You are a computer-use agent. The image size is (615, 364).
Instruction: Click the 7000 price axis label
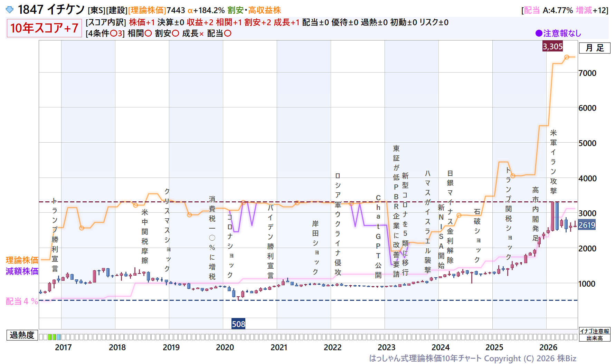[587, 73]
